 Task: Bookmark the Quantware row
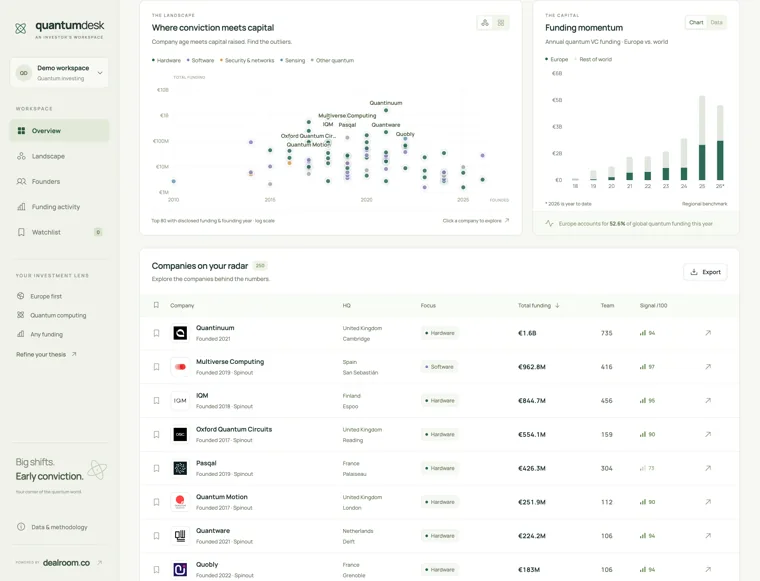[156, 536]
